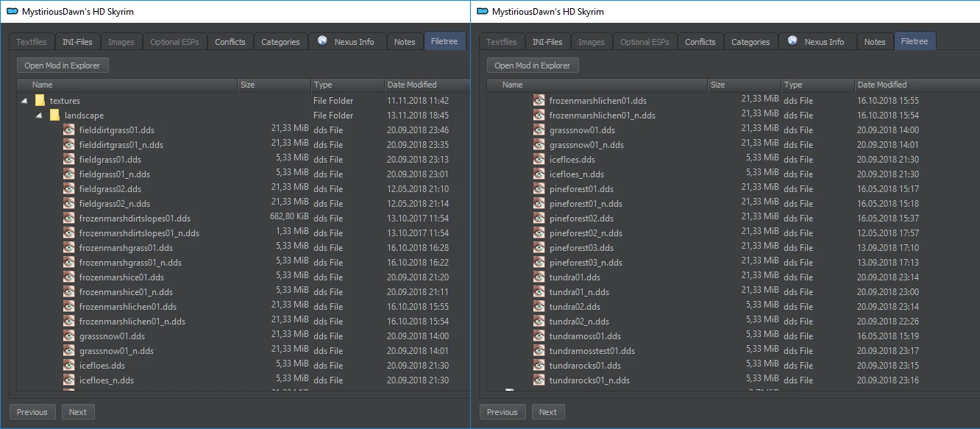Click the pineforest01.dds file icon in right window
Image resolution: width=980 pixels, height=429 pixels.
click(x=539, y=189)
